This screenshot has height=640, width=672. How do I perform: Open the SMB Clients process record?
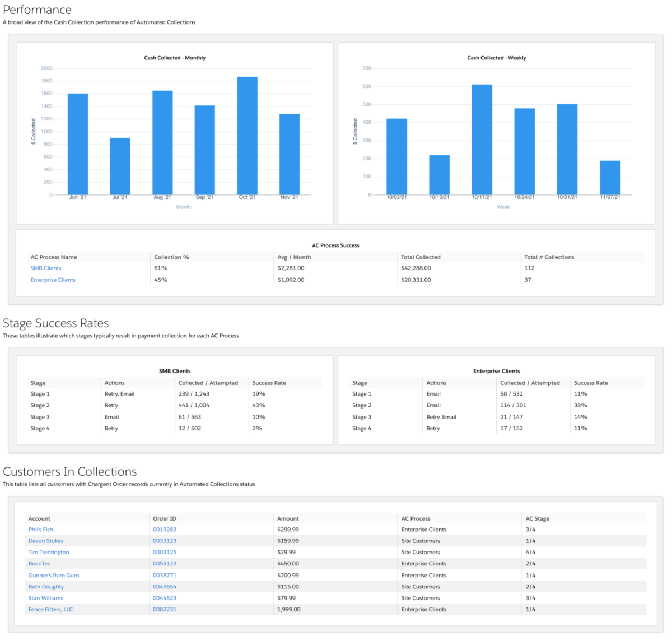click(45, 268)
